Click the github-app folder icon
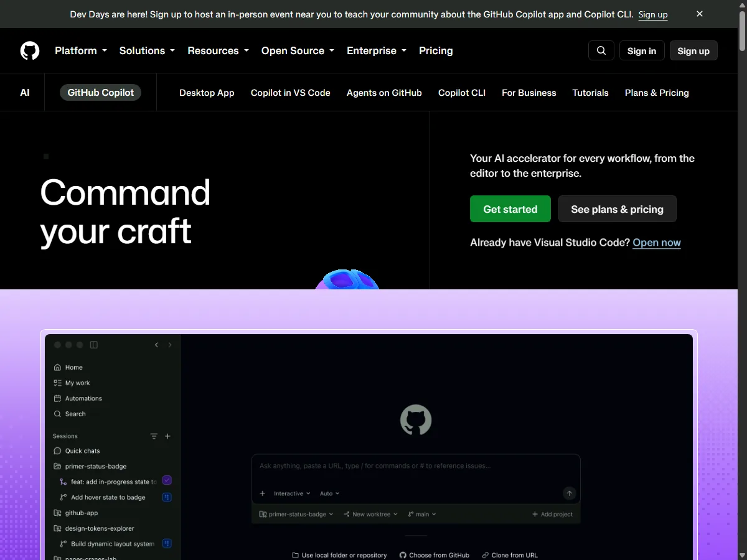 click(57, 513)
